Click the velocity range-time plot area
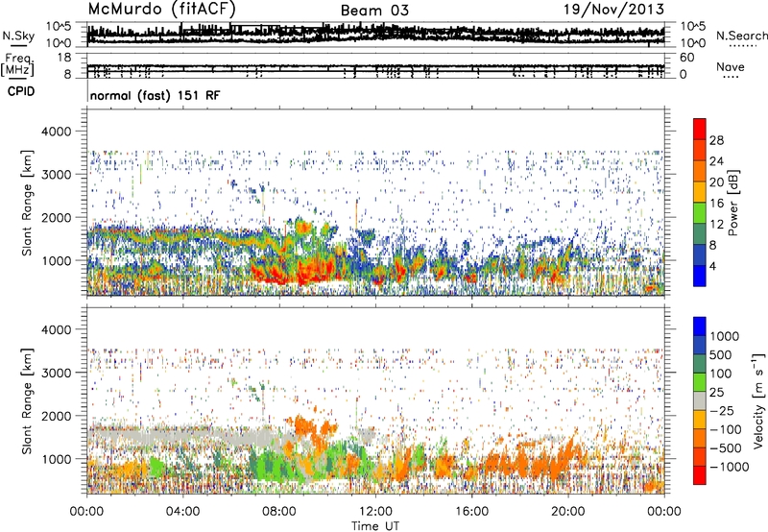 tap(375, 399)
